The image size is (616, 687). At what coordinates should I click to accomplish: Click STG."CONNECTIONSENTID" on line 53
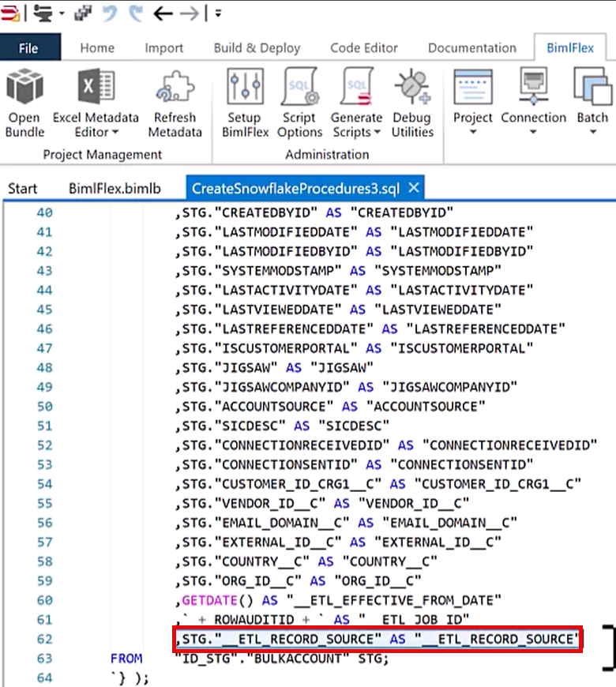[x=270, y=465]
